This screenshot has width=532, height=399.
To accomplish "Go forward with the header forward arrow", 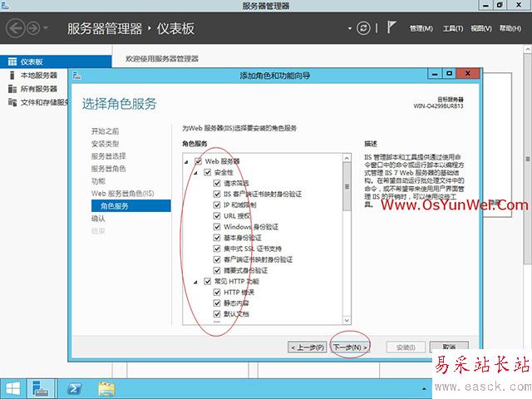I will 33,28.
